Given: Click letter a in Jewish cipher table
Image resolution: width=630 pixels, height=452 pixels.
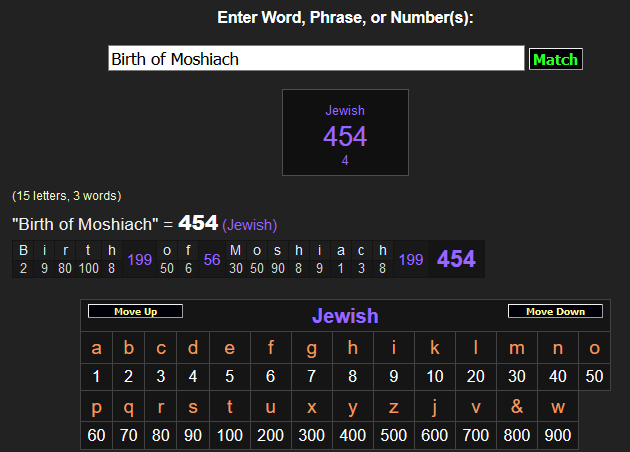Looking at the screenshot, I should pyautogui.click(x=96, y=348).
